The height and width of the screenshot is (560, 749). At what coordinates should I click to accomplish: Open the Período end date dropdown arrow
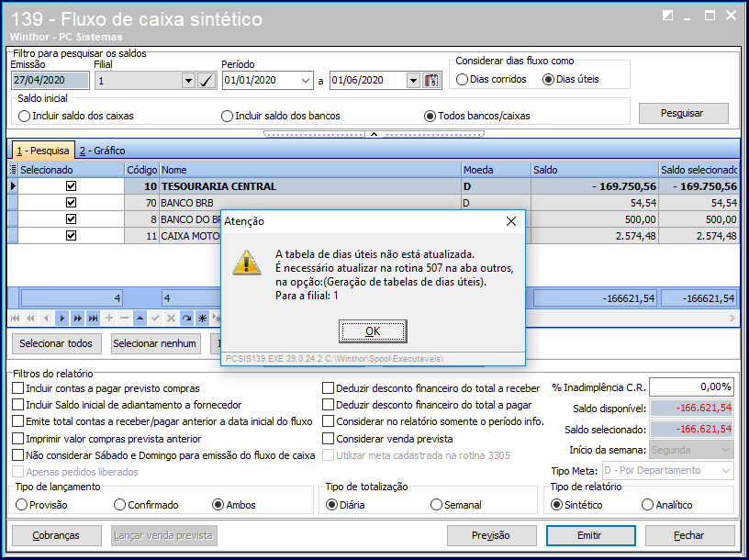point(414,80)
